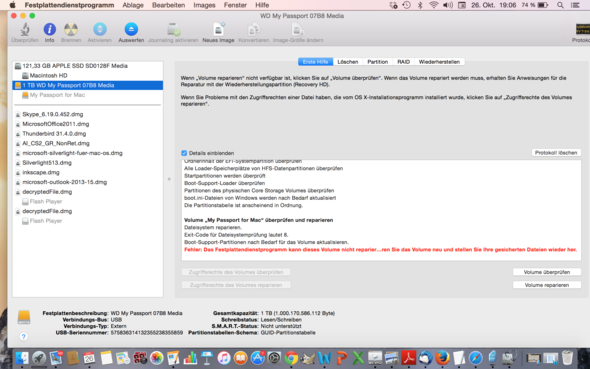Click the Bluetooth menu bar icon

pos(420,5)
